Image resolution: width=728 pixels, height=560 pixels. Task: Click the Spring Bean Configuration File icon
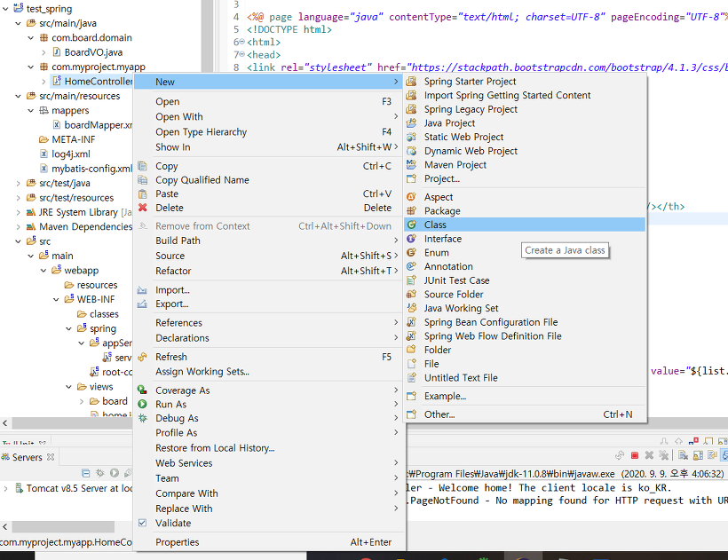pyautogui.click(x=411, y=322)
